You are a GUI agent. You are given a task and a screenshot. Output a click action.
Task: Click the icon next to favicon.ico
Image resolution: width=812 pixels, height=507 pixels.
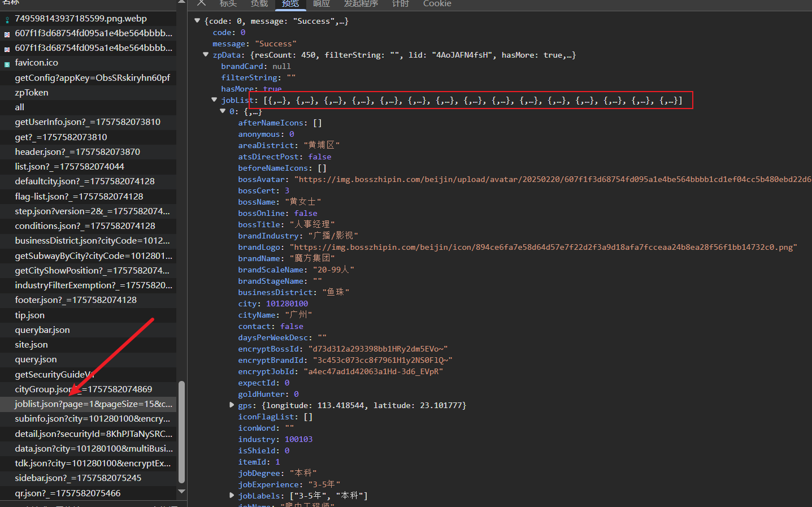[x=7, y=63]
